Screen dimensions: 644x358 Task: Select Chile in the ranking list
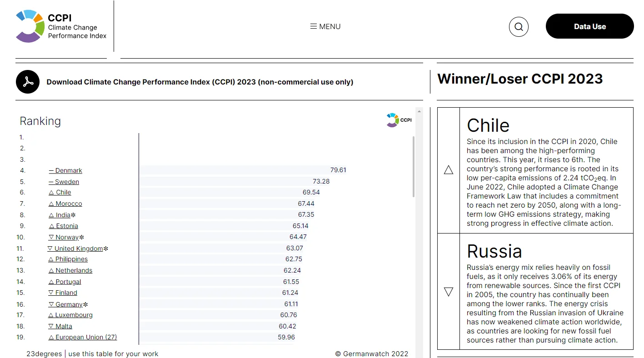(60, 193)
